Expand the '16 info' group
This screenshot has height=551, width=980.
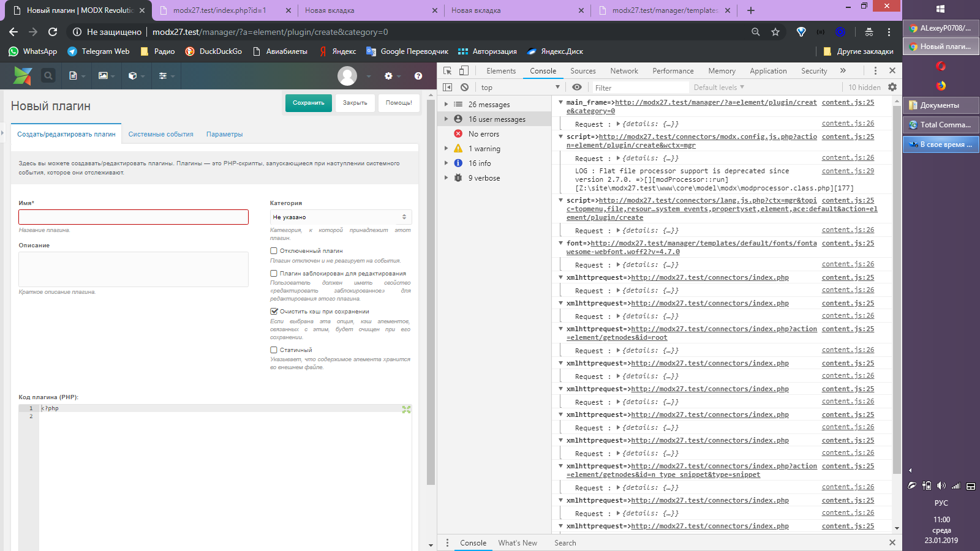[x=446, y=163]
